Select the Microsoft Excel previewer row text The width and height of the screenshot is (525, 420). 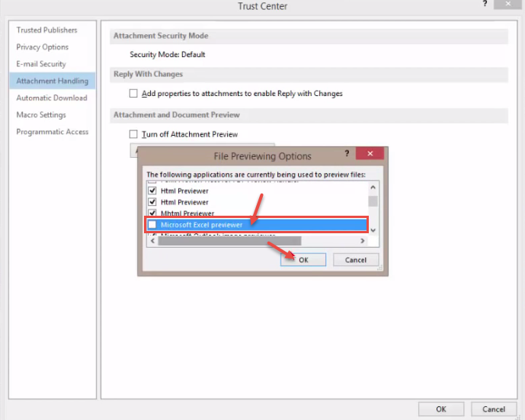[x=202, y=225]
